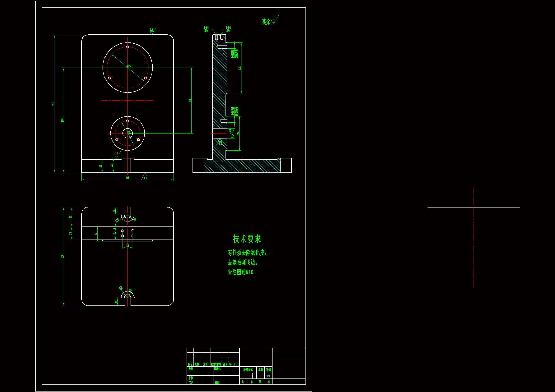Select the 140 width dimension text
This screenshot has width=555, height=392.
coord(127,178)
